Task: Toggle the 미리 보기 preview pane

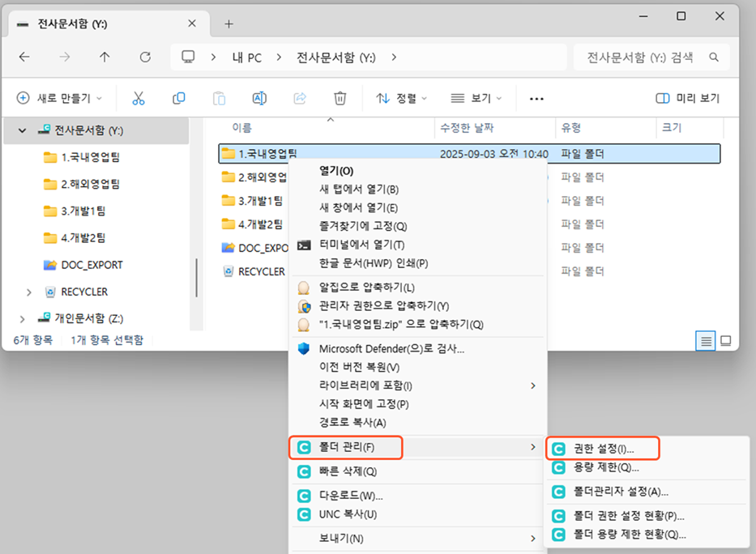Action: click(x=687, y=98)
